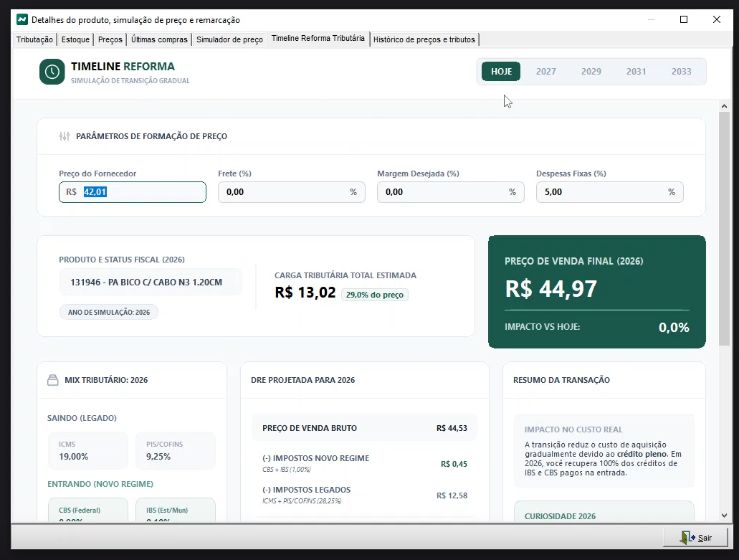Open the Tributação tab
Image resolution: width=739 pixels, height=560 pixels.
34,39
